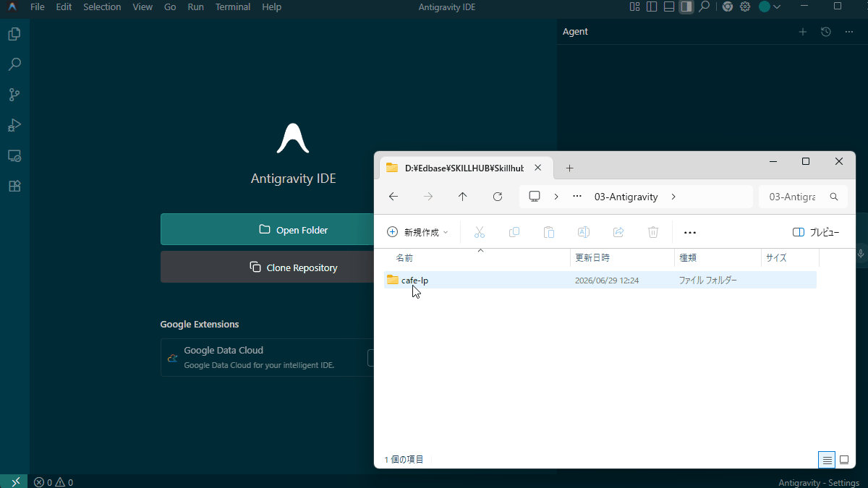
Task: Switch File Explorer to details view
Action: [826, 460]
